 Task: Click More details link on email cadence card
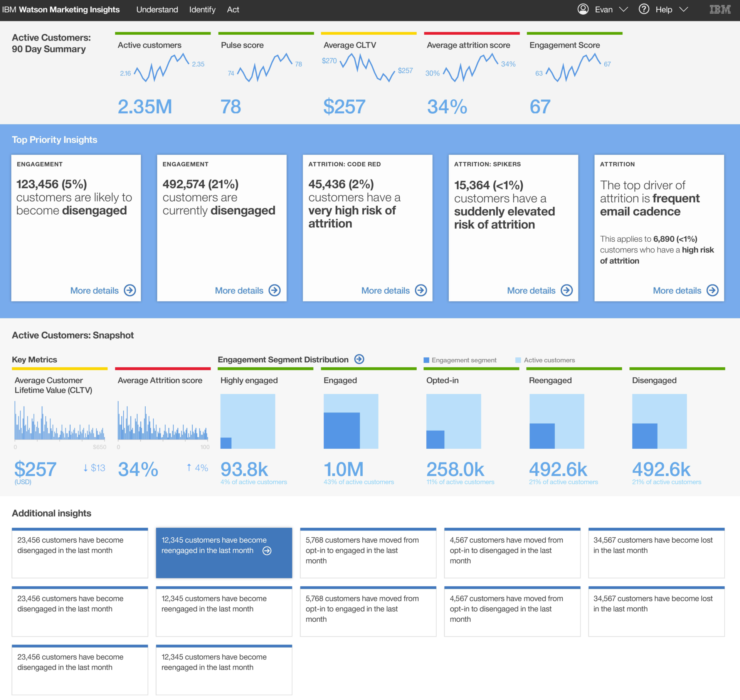677,291
